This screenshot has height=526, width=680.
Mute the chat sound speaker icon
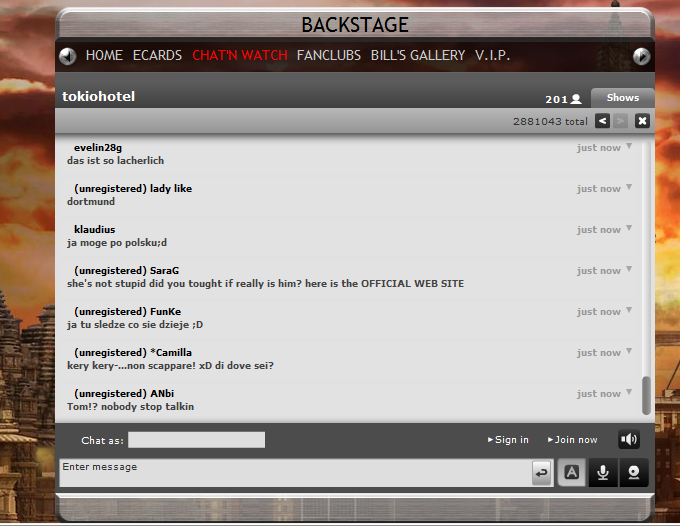pos(629,440)
